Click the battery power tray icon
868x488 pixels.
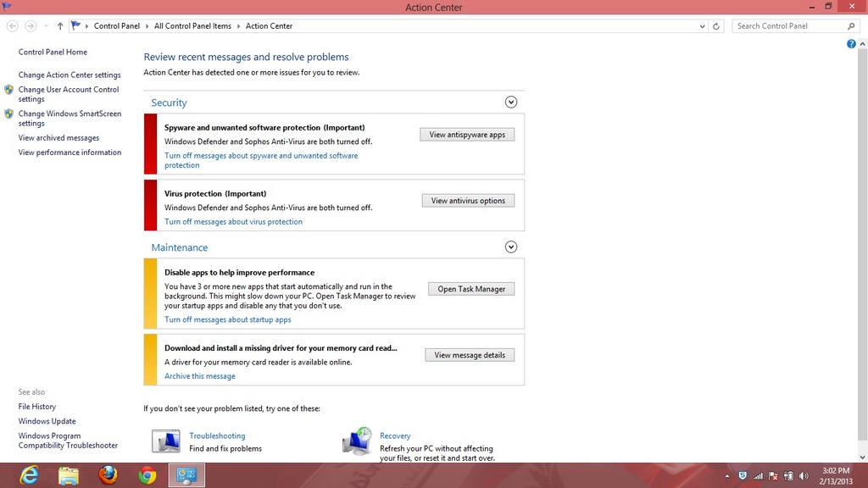789,476
